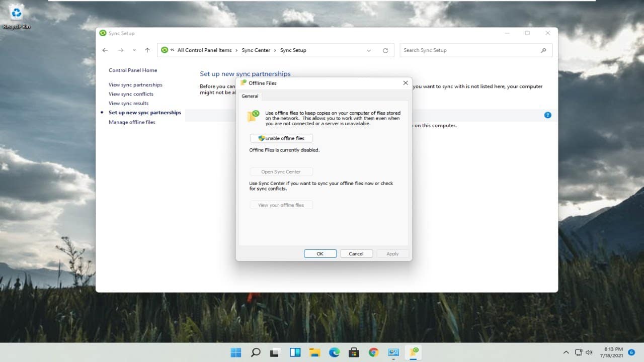Click the Sync Center icon in address bar
644x362 pixels.
165,50
